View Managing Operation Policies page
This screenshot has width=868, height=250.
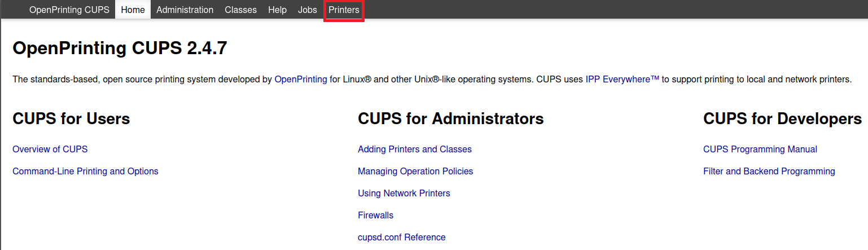(415, 172)
